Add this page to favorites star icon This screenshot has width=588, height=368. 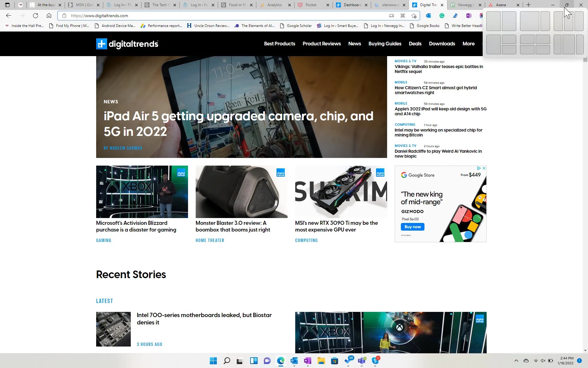click(x=414, y=16)
